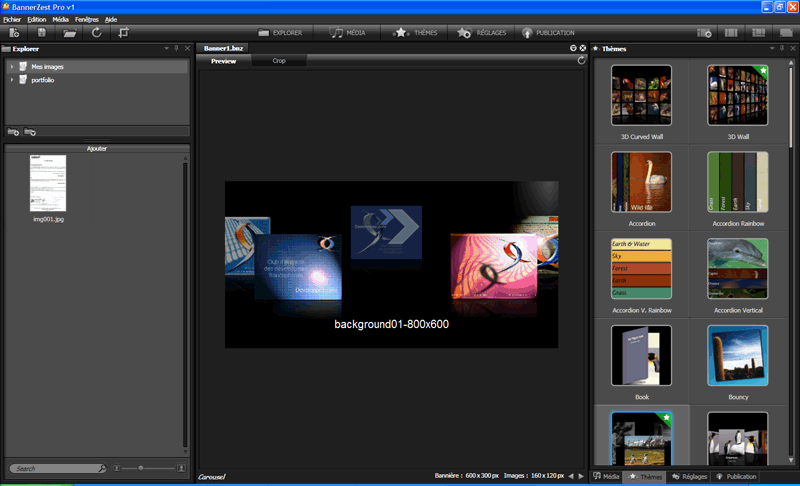Click the save project toolbar icon
The image size is (800, 486).
tap(41, 33)
